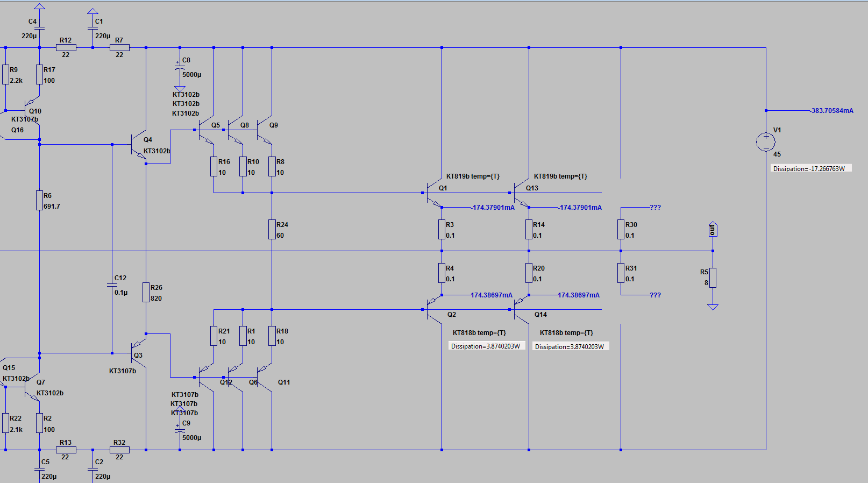Pick transistor Q1 symbol
Image resolution: width=868 pixels, height=483 pixels.
tap(433, 193)
